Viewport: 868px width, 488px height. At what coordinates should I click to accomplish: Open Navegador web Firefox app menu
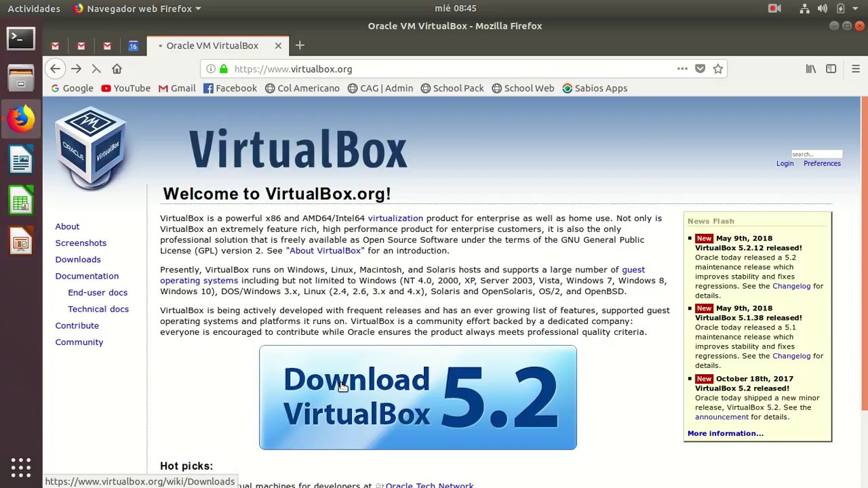(137, 9)
